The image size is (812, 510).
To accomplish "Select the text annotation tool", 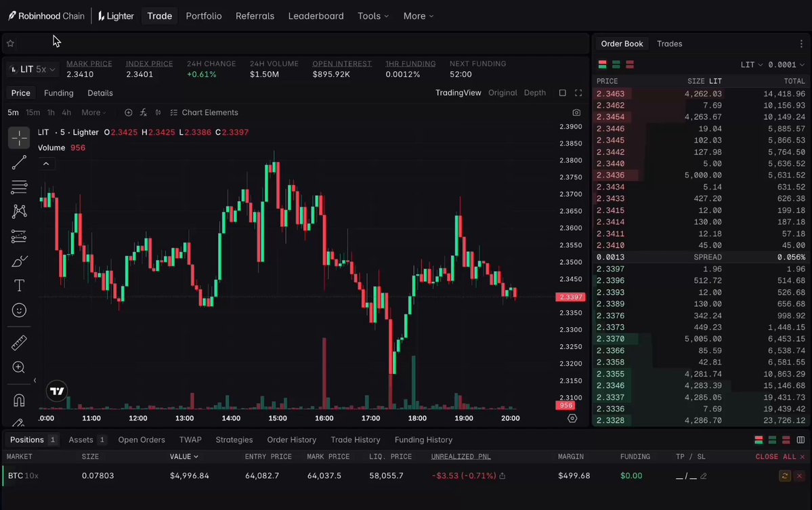I will [19, 286].
